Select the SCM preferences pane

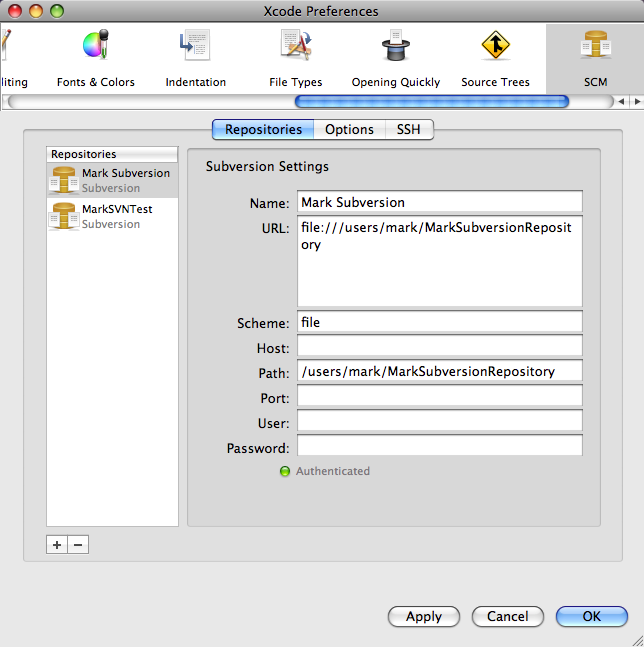tap(595, 58)
